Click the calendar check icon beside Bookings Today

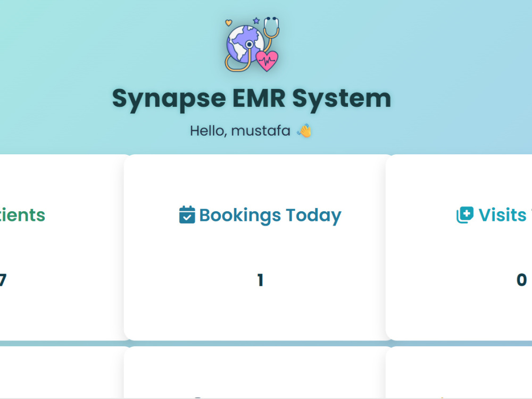coord(187,215)
